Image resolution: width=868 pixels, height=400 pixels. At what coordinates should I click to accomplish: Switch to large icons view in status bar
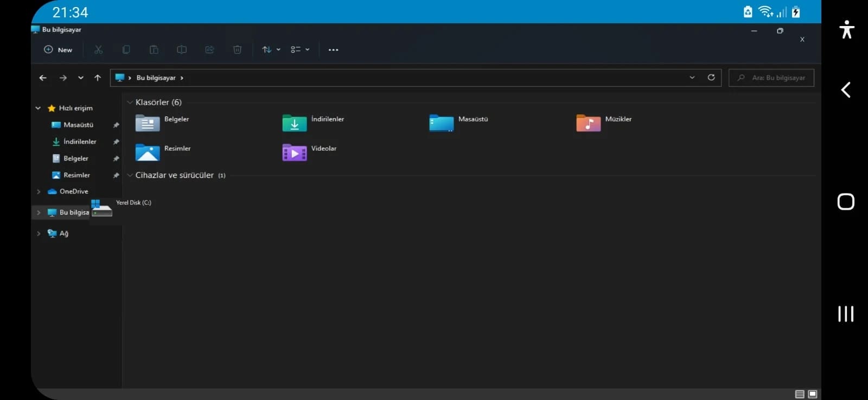click(813, 394)
